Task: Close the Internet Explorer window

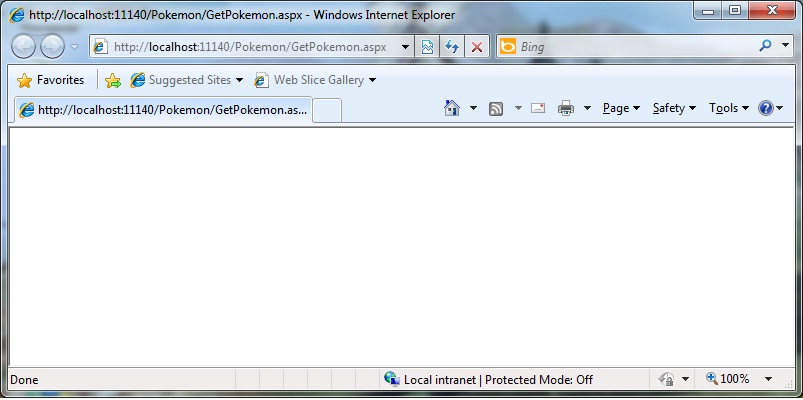Action: coord(773,10)
